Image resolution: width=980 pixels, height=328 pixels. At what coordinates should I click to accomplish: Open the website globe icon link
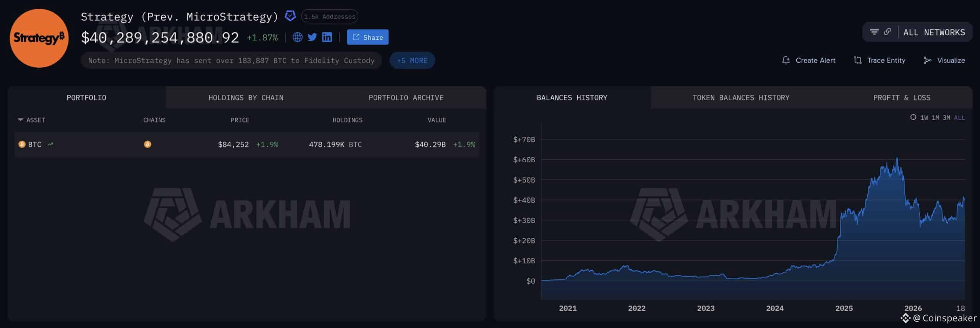point(297,37)
